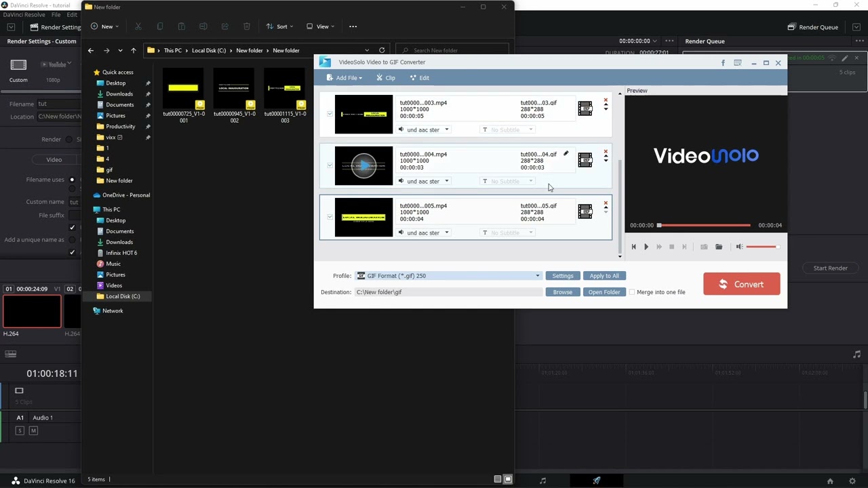
Task: Switch to thumbnails view in File Explorer status bar
Action: click(x=508, y=479)
